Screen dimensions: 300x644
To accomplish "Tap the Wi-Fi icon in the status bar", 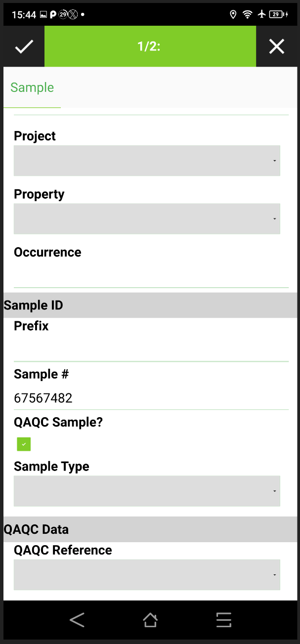I will [x=247, y=14].
